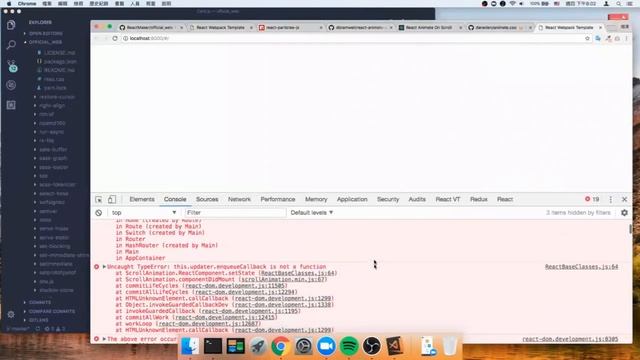The image size is (640, 360).
Task: Open ReactBaseClasses.js:64 source link at right
Action: [x=581, y=267]
